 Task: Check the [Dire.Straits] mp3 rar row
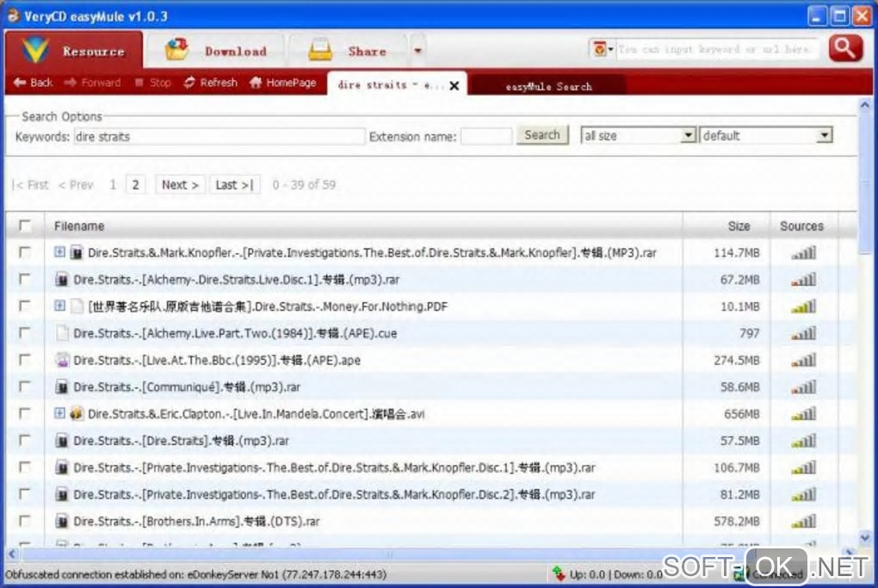click(25, 440)
